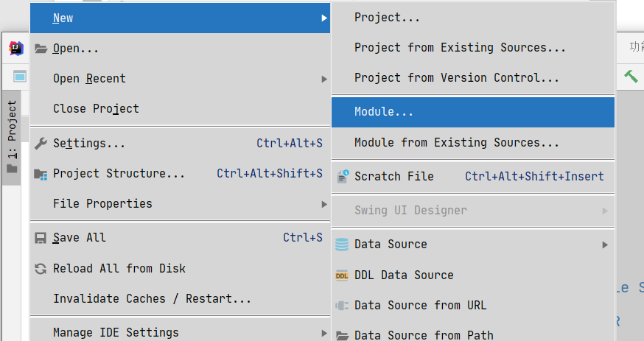This screenshot has height=341, width=644.
Task: Click the Save All disk icon
Action: click(41, 238)
